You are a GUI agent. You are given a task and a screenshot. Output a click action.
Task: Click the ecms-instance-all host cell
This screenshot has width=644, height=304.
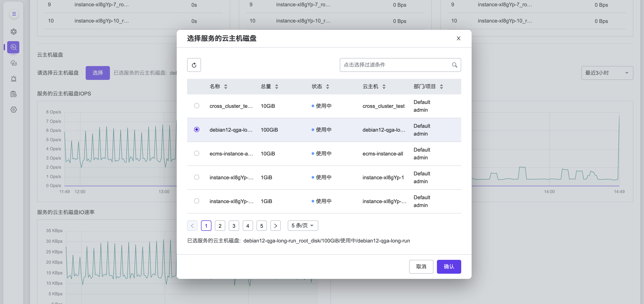pyautogui.click(x=383, y=154)
